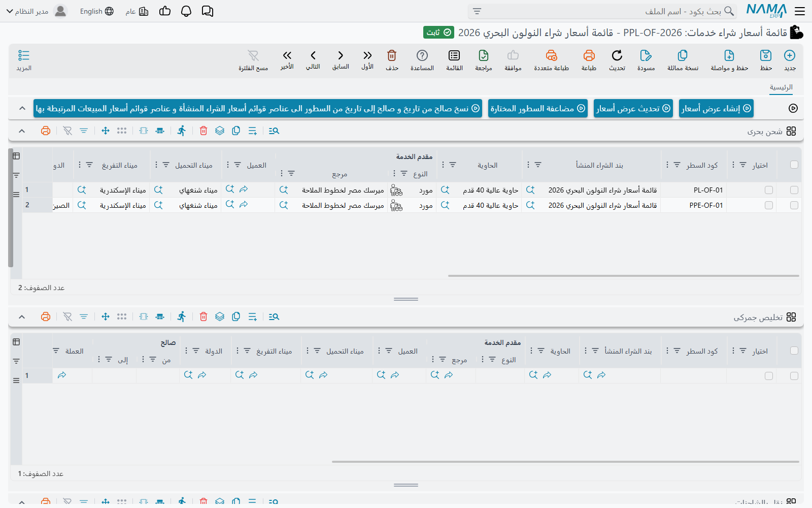Image resolution: width=812 pixels, height=508 pixels.
Task: Open the search filter options dropdown
Action: tap(477, 11)
